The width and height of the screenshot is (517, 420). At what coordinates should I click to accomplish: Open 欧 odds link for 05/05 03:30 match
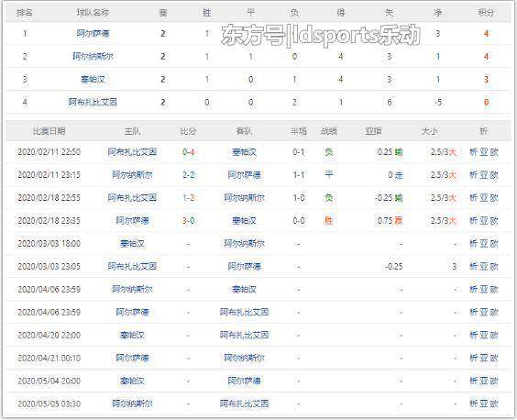coord(494,403)
